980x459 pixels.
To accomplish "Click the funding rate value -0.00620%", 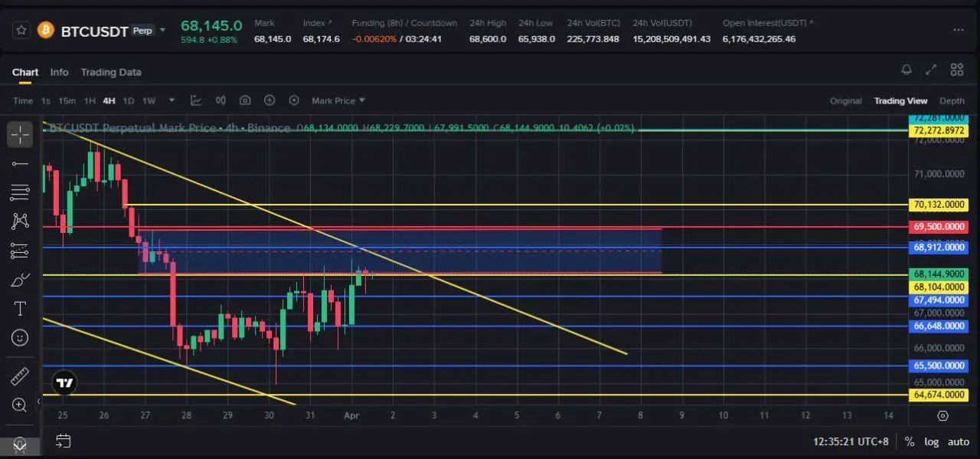I will coord(374,39).
